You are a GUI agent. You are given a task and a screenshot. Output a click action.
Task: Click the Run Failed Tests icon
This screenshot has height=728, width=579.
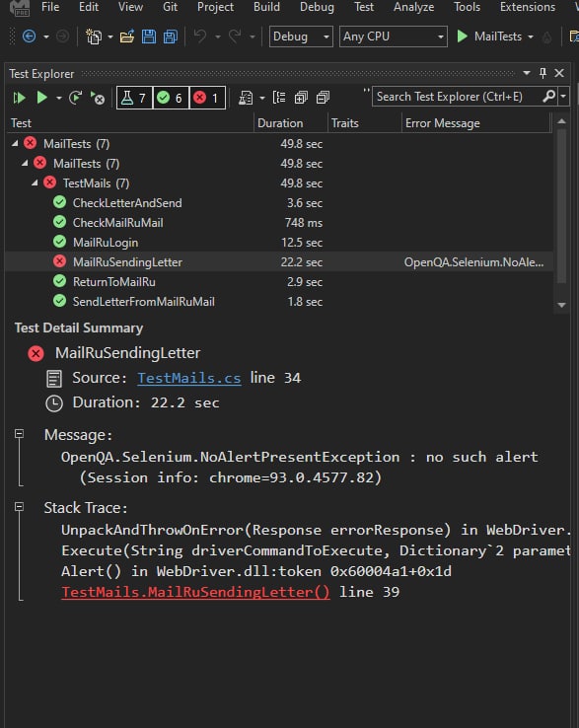pos(98,98)
